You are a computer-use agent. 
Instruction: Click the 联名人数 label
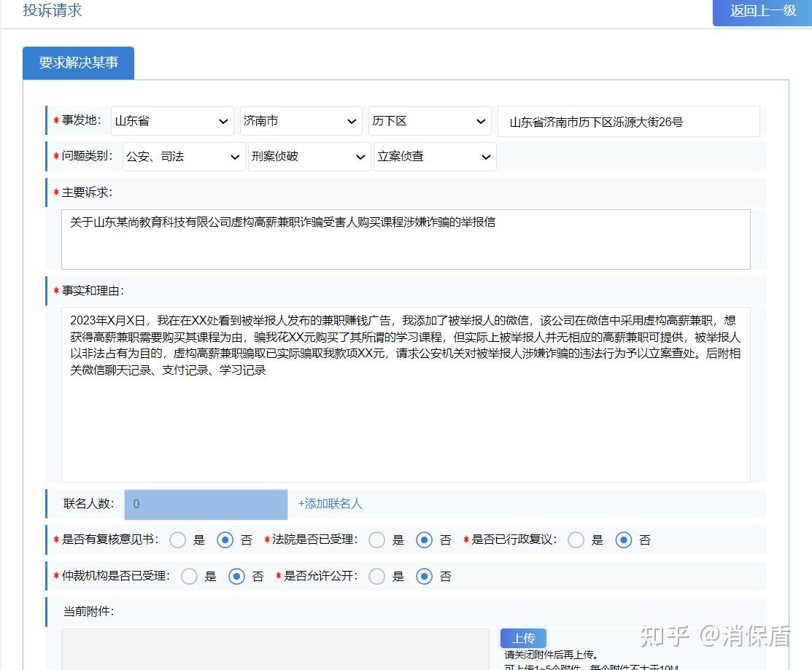(x=88, y=504)
